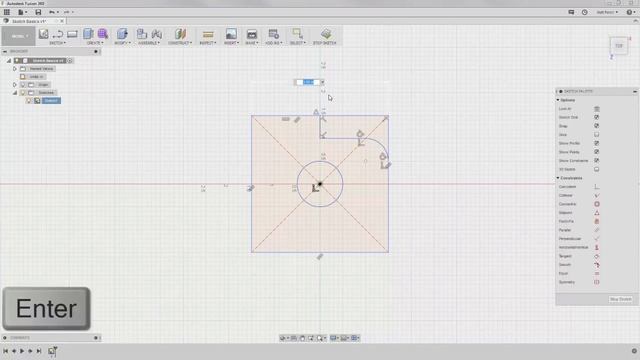The width and height of the screenshot is (640, 360).
Task: Click the ViewCube TOP face
Action: (619, 46)
